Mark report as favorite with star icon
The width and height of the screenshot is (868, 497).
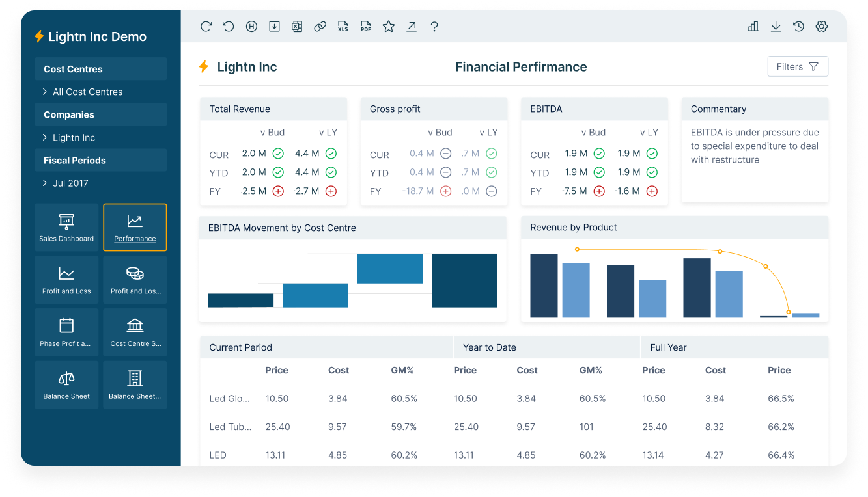389,27
